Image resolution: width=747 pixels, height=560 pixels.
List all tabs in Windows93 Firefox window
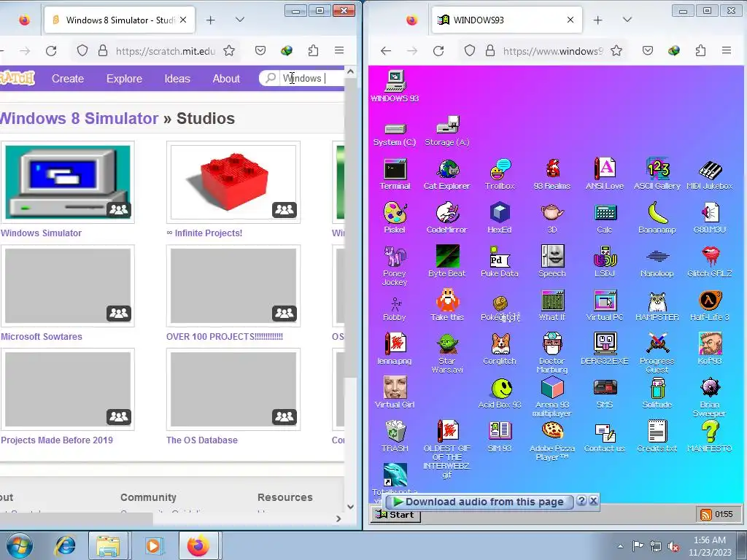[627, 20]
